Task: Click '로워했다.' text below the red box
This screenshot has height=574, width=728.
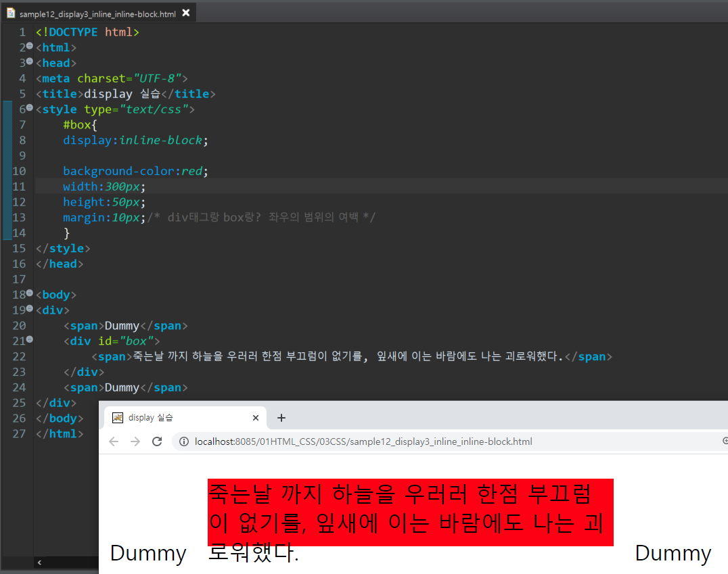Action: point(254,552)
